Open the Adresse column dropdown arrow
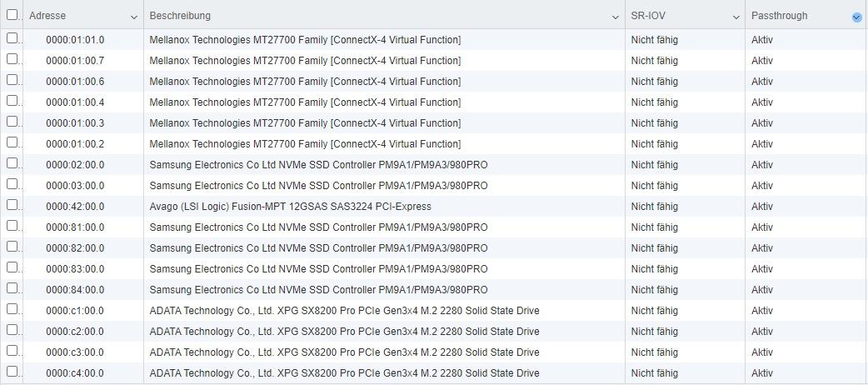The width and height of the screenshot is (868, 385). (134, 17)
